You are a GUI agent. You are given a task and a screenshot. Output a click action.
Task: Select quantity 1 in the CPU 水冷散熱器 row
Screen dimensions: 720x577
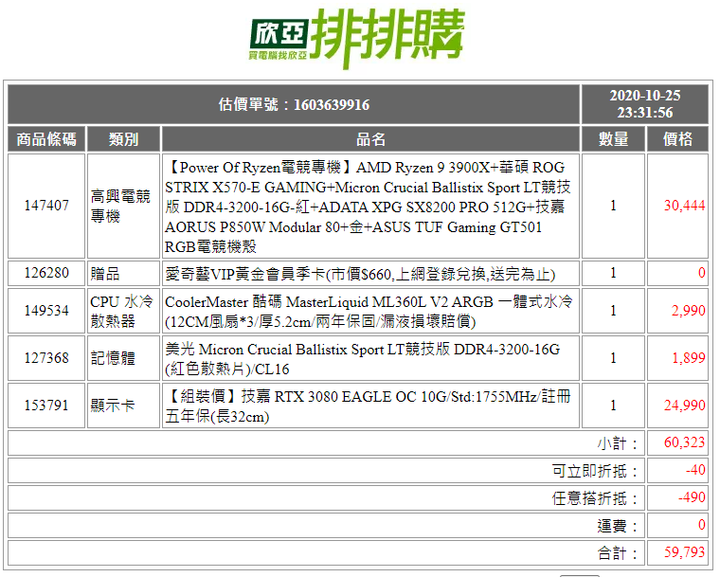click(x=613, y=311)
